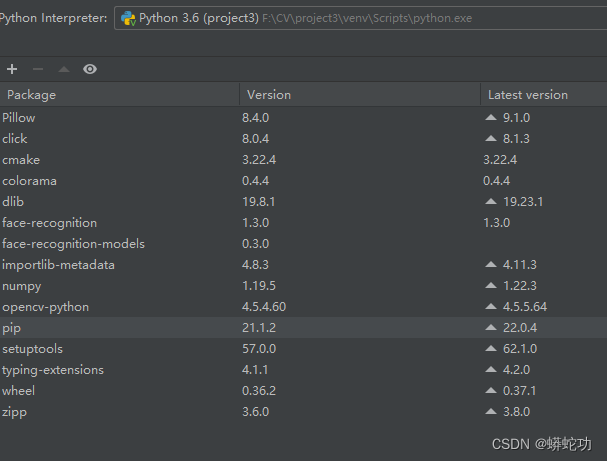
Task: Click the upgrade package arrow icon
Action: click(64, 69)
